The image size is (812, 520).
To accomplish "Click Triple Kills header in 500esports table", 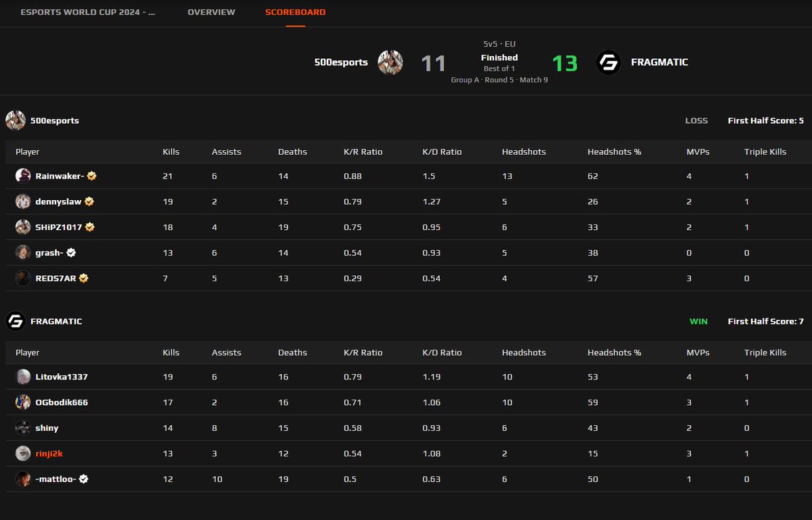I will pos(765,151).
